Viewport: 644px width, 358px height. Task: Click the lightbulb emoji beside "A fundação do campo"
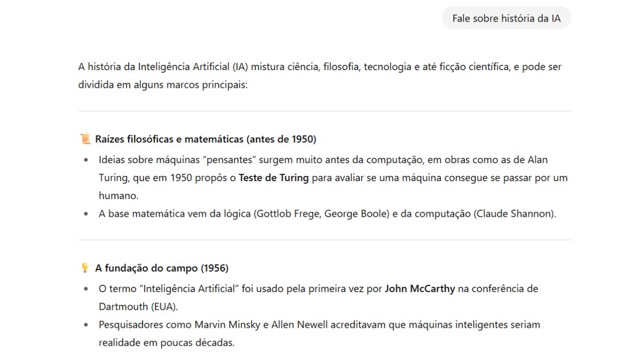click(84, 268)
